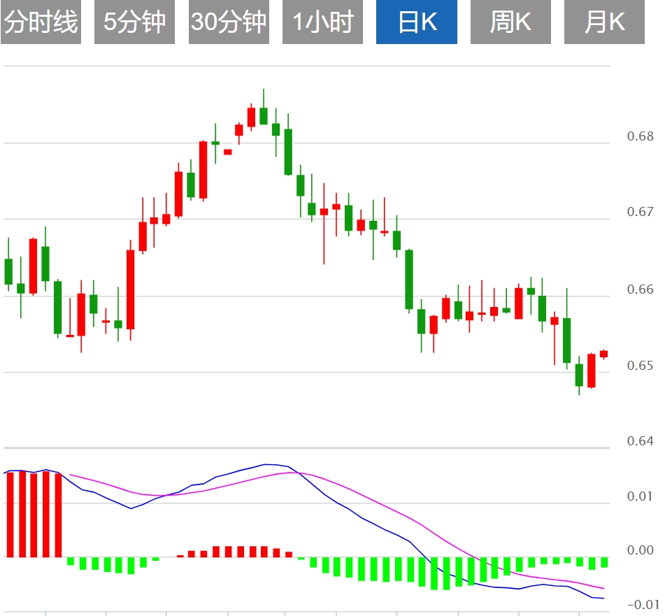Click the red candle with long lower wick near 0.67
This screenshot has width=672, height=616.
(324, 212)
